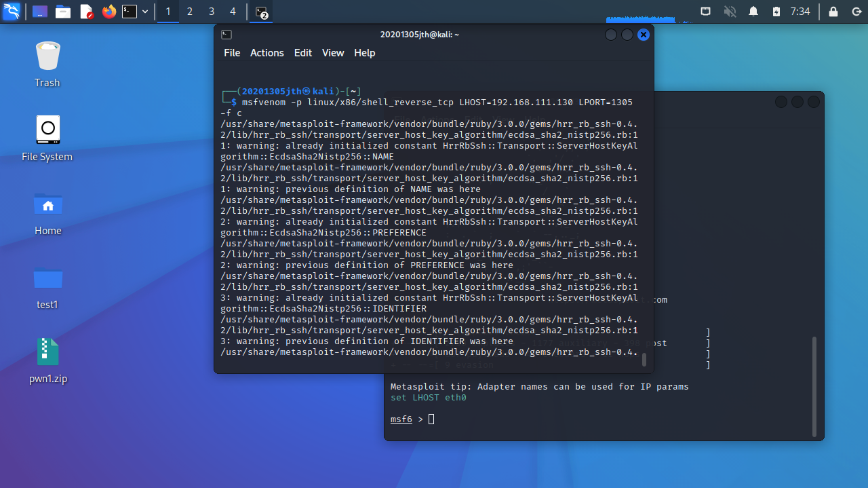868x488 pixels.
Task: Switch to workspace 1
Action: [168, 12]
